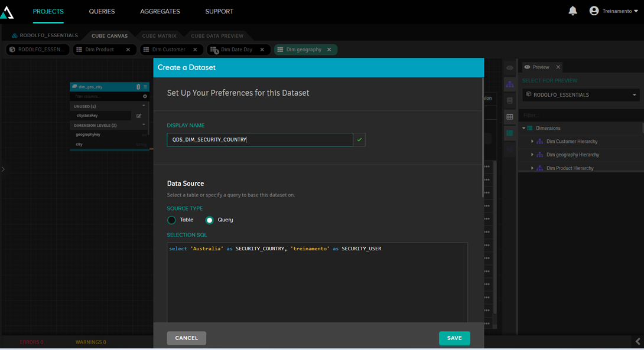The width and height of the screenshot is (644, 350).
Task: Click the green dimensions list icon in toolbar
Action: (x=509, y=133)
